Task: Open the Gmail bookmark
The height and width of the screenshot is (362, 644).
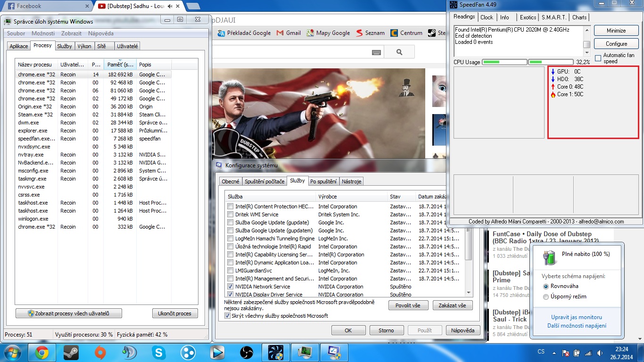Action: [x=289, y=33]
